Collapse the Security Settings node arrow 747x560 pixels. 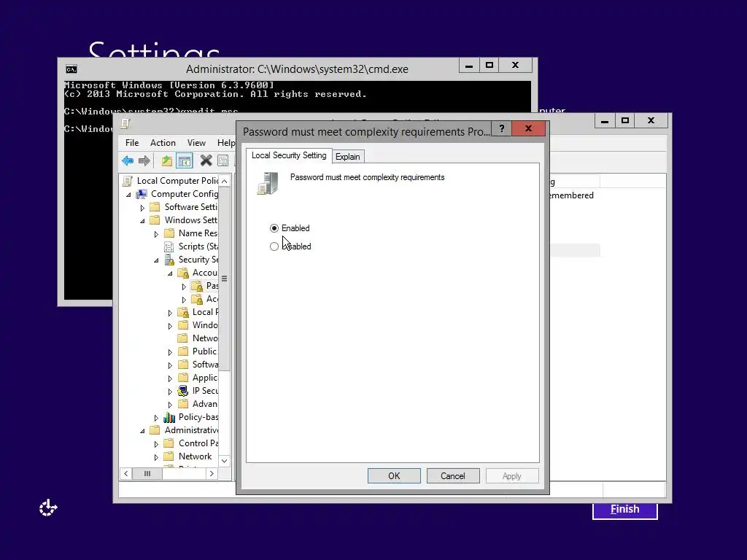156,260
